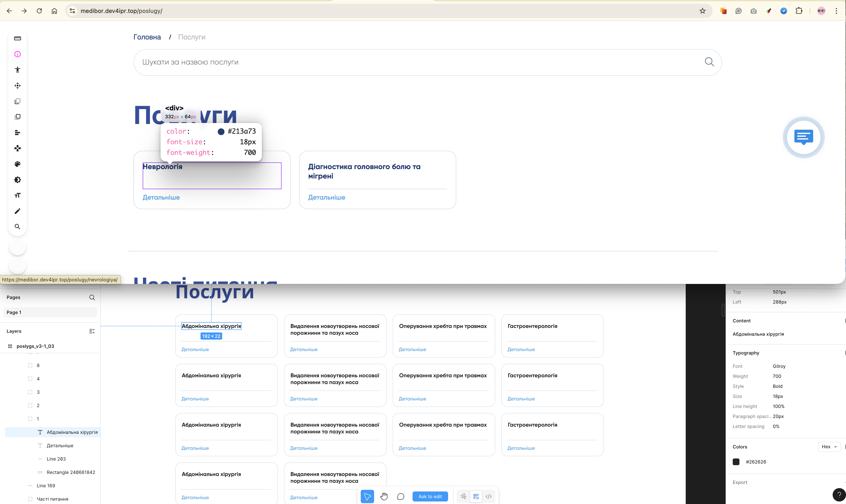846x504 pixels.
Task: Collapse the Layers list toggle icon
Action: click(x=92, y=331)
